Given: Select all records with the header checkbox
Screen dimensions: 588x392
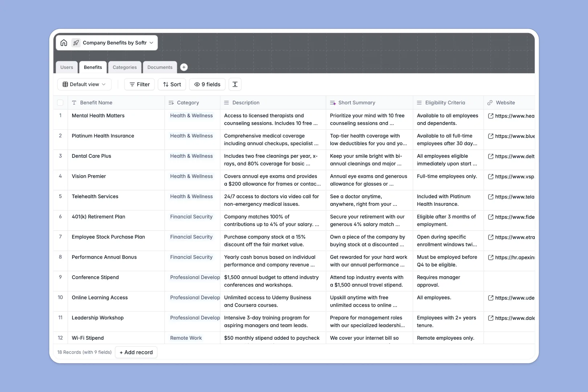Looking at the screenshot, I should [x=60, y=103].
